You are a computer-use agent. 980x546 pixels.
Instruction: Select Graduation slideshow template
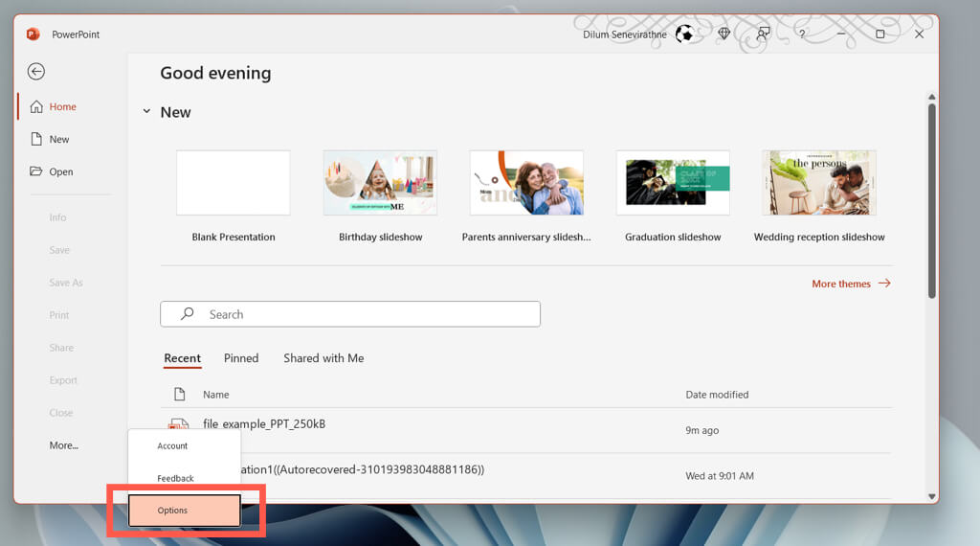[x=673, y=196]
